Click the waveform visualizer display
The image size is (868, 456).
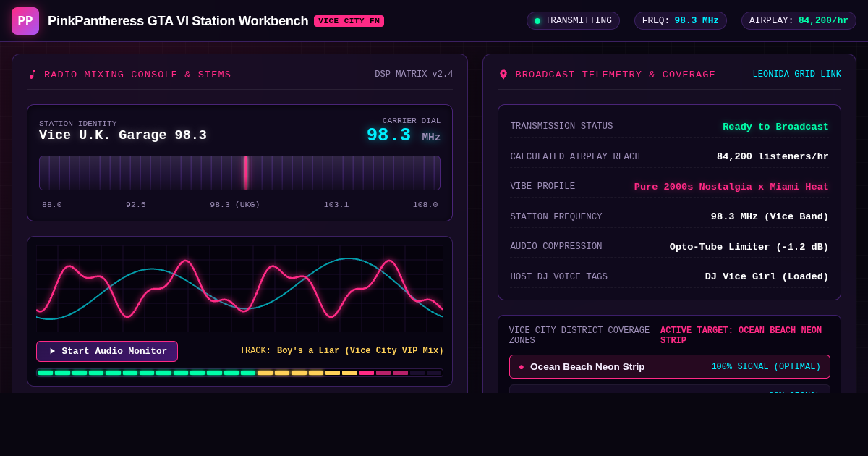pos(239,289)
